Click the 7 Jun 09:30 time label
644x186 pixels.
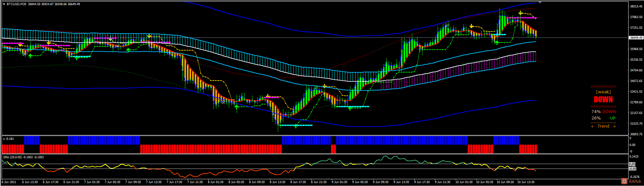pos(133,182)
